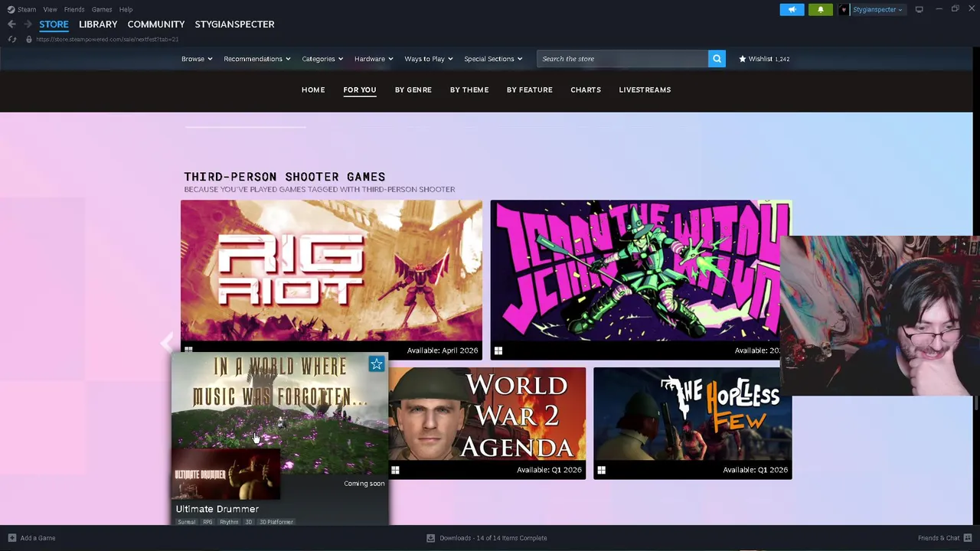Screen dimensions: 980x551
Task: Switch to the CHARTS tab
Action: (586, 90)
